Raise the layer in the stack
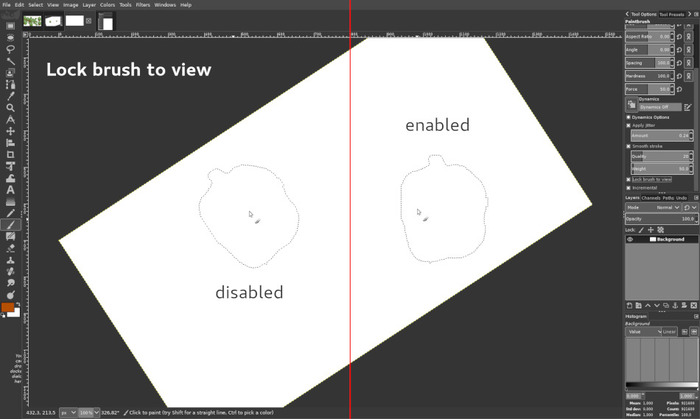The image size is (700, 419). point(647,305)
